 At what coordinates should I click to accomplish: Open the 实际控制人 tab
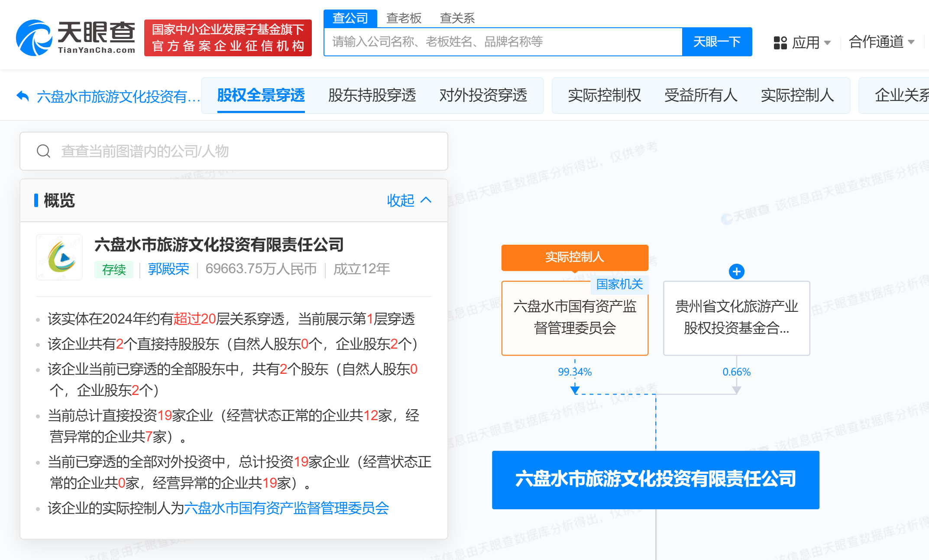coord(797,95)
